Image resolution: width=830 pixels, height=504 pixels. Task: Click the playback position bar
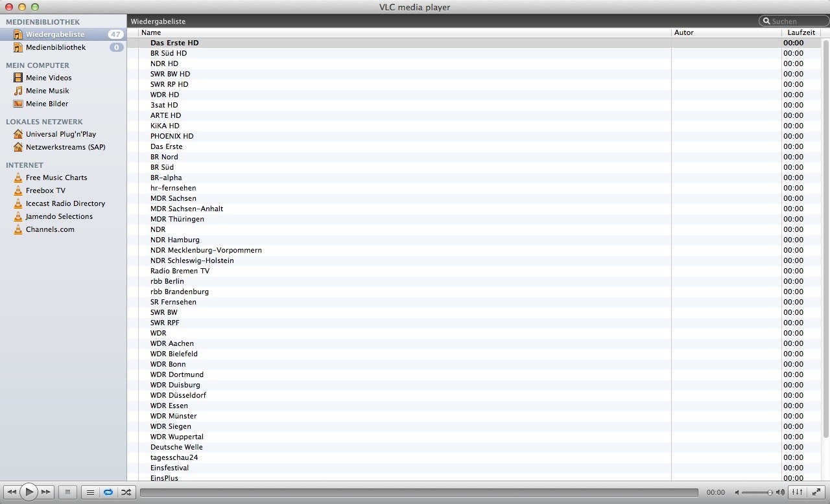pyautogui.click(x=419, y=492)
